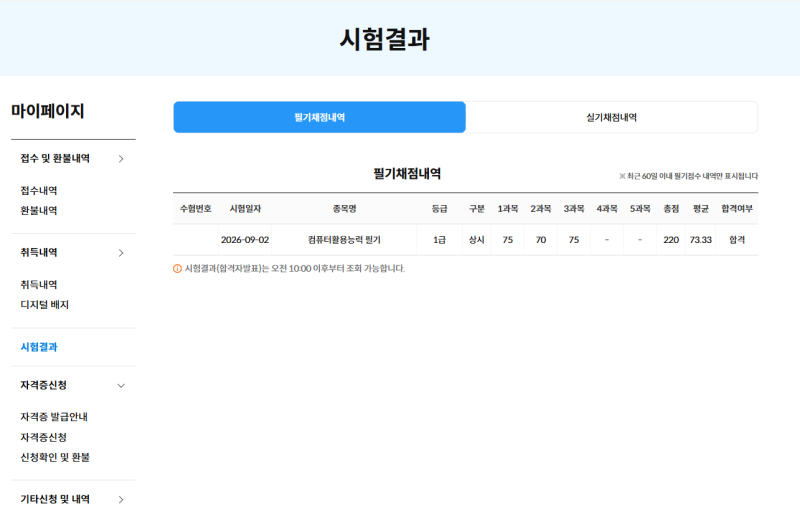Open 자격증신청 sub-item link

(43, 437)
